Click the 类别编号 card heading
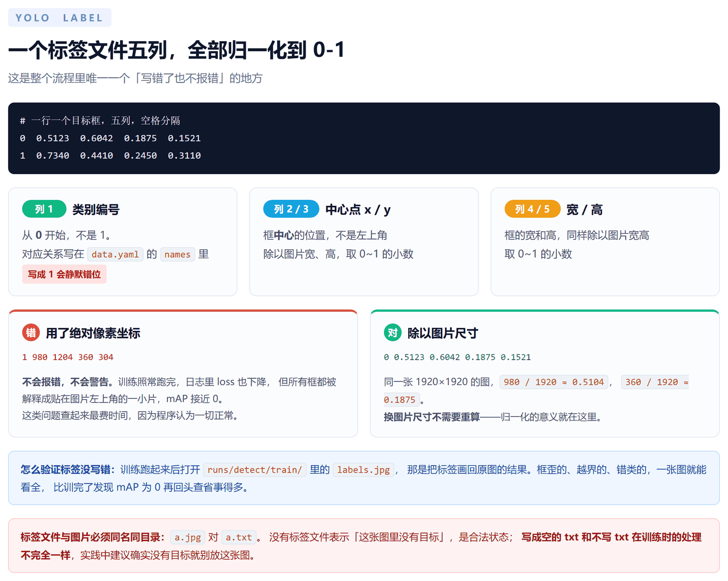The height and width of the screenshot is (581, 728). click(x=96, y=210)
